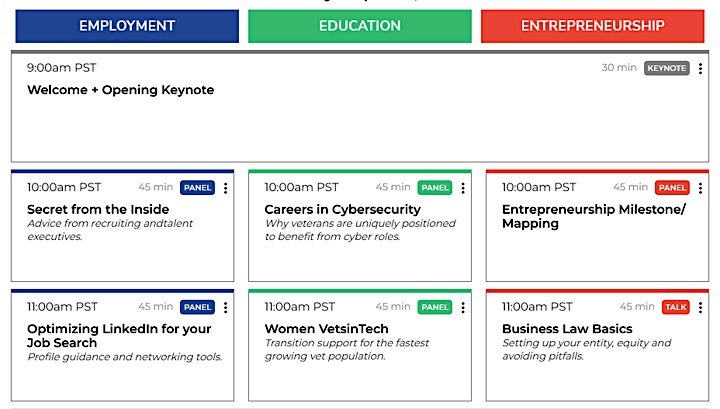Click the gray KEYNOTE badge
Screen dimensions: 720x409
(667, 68)
